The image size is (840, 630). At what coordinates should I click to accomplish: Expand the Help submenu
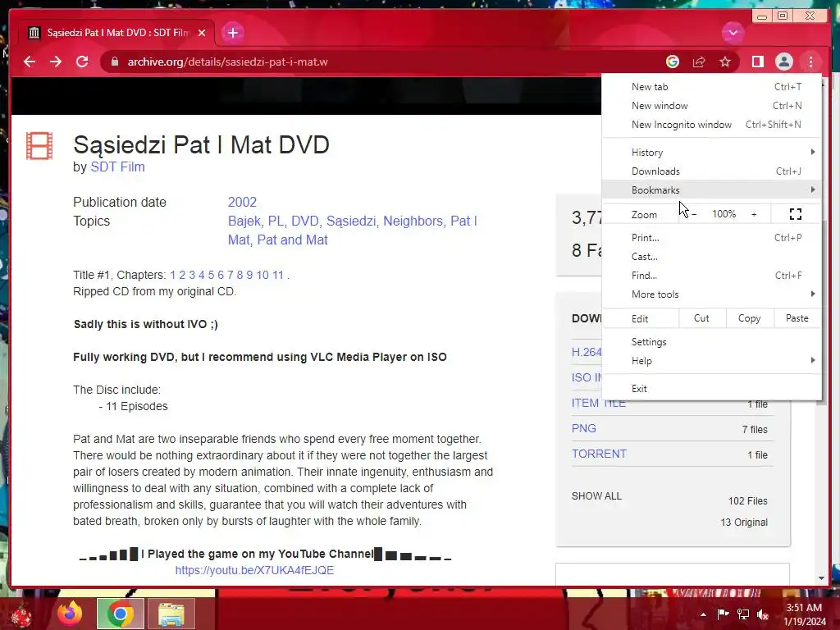[x=711, y=361]
